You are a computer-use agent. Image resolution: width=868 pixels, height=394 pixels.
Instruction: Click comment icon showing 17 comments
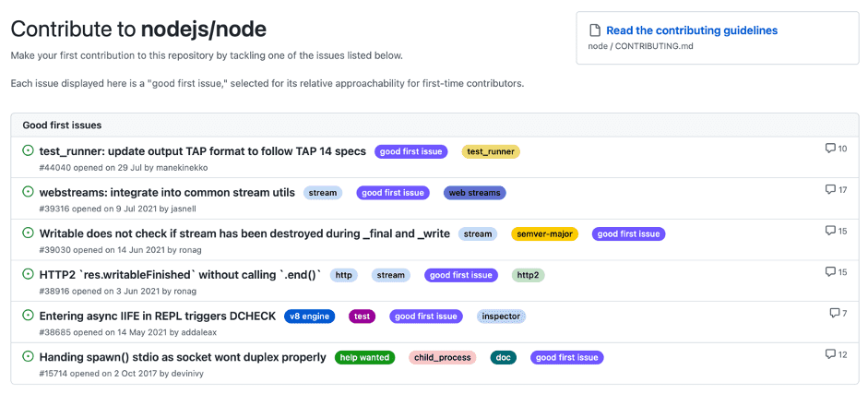(x=830, y=190)
